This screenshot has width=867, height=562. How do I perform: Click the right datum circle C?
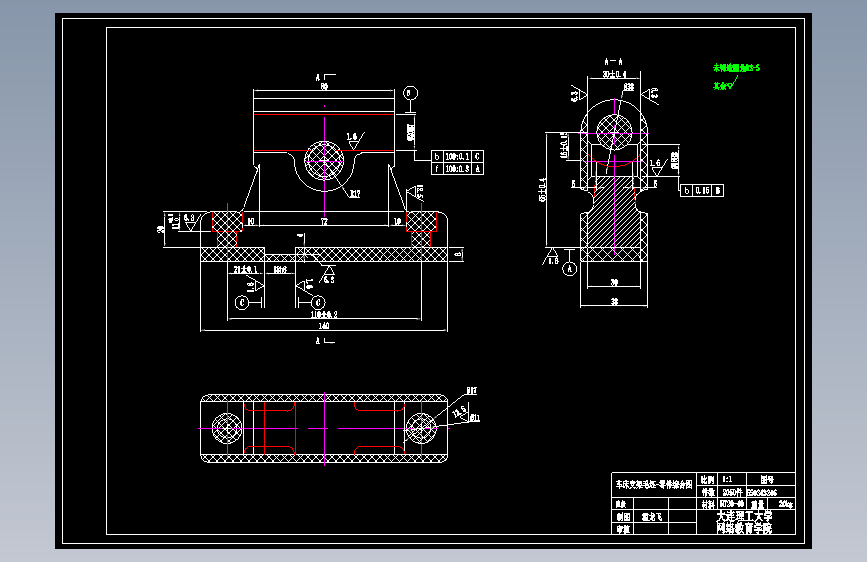click(318, 303)
